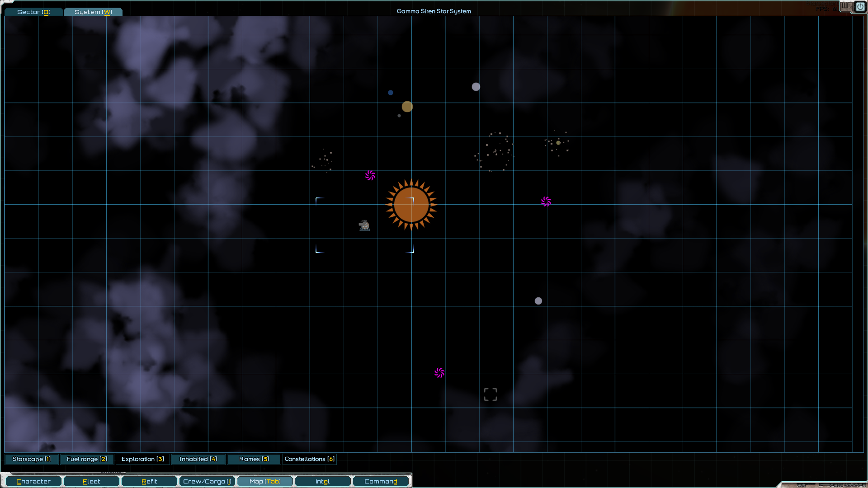
Task: Switch to the Sector [Q] tab
Action: [x=34, y=12]
